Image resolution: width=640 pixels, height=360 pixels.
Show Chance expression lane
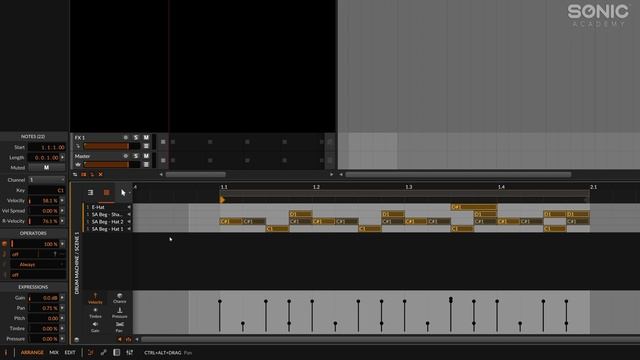coord(120,298)
